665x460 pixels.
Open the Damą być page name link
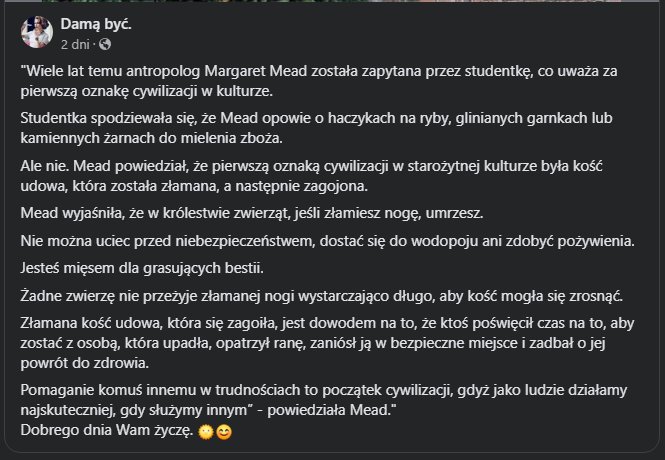[x=94, y=25]
